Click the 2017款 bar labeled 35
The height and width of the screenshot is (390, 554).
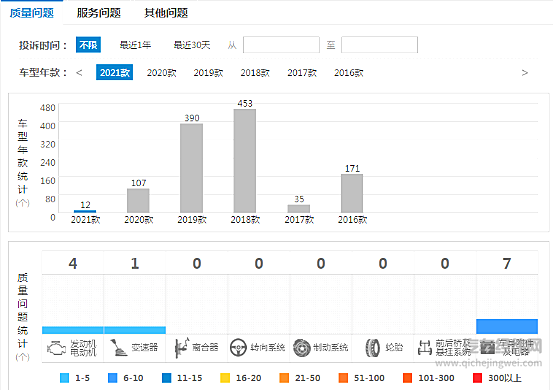[x=299, y=209]
